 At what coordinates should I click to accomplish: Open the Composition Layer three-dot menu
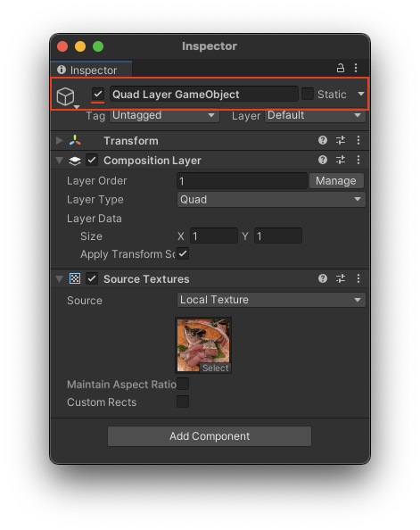point(358,160)
